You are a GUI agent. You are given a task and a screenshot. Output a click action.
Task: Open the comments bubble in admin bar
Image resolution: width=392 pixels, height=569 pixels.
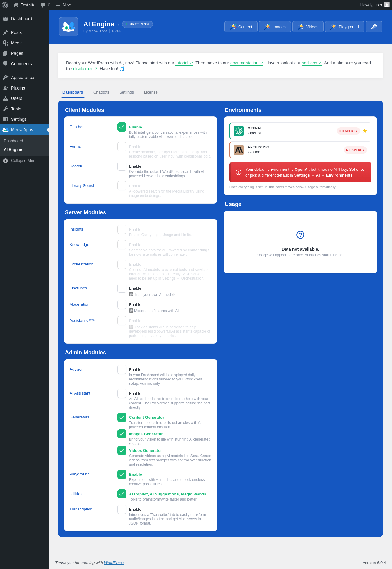[x=45, y=5]
